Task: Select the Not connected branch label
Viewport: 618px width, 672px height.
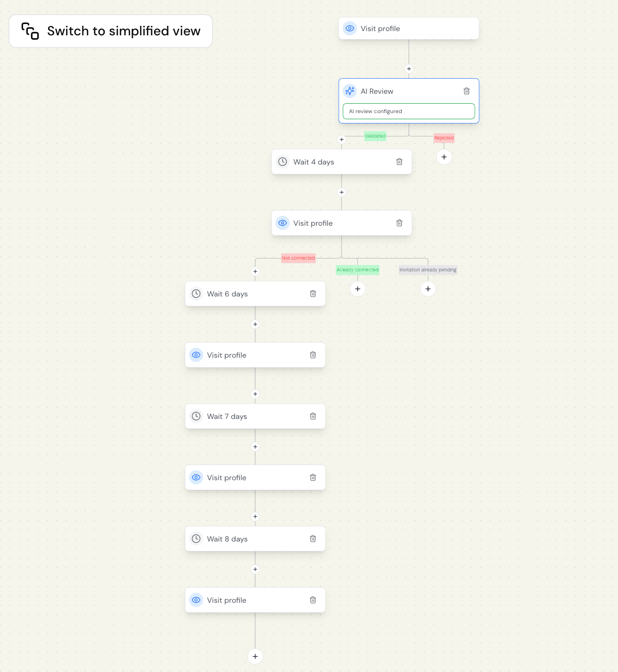Action: click(x=298, y=258)
